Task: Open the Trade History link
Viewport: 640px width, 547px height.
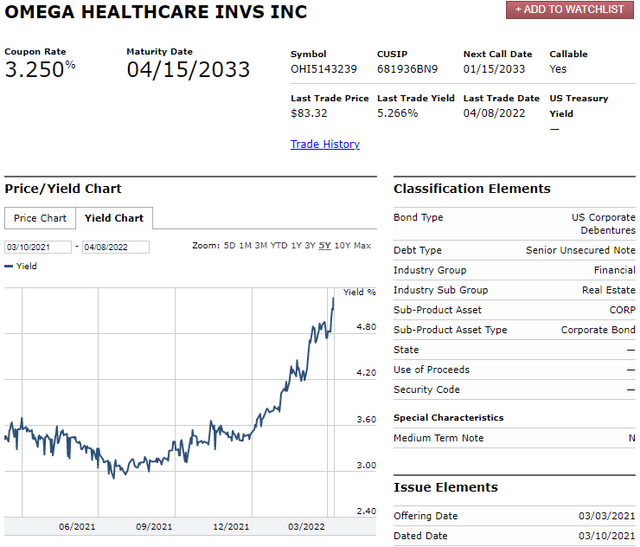Action: coord(325,144)
